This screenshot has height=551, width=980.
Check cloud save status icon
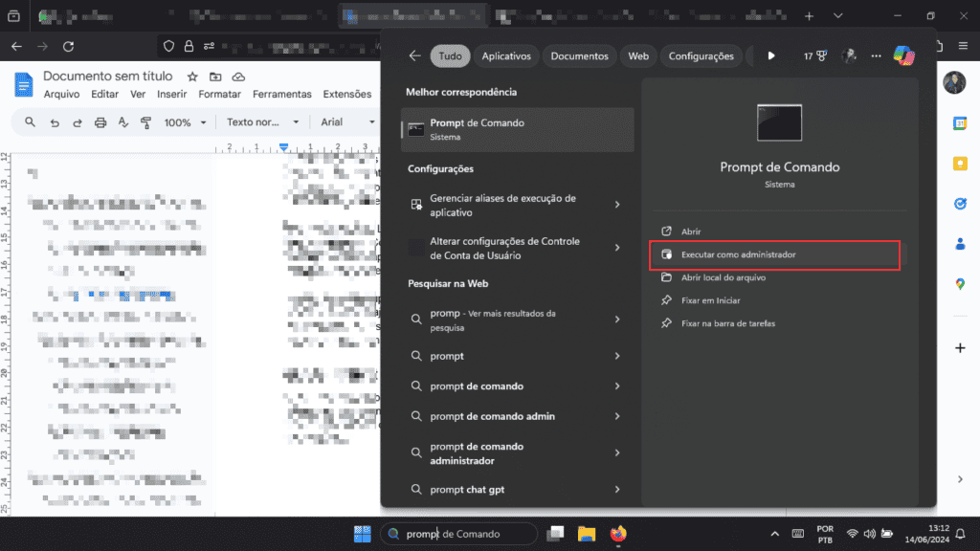coord(238,77)
